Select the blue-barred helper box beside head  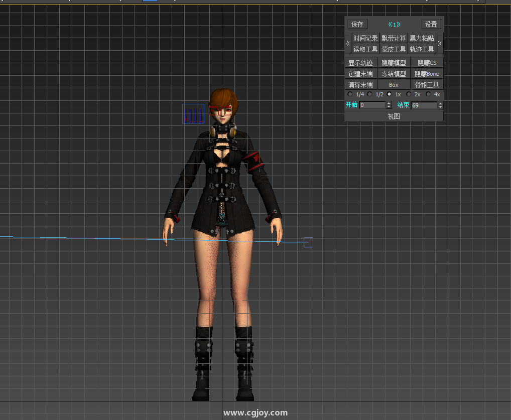[193, 114]
